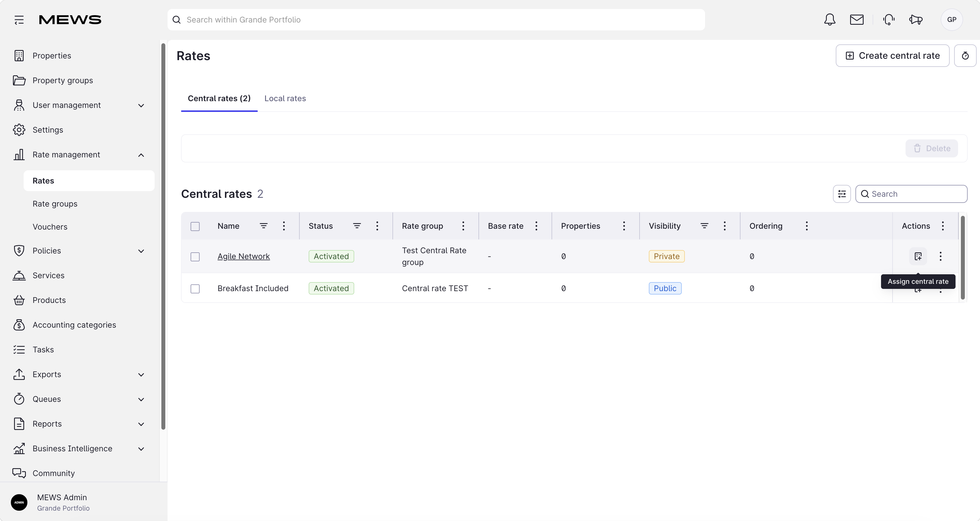This screenshot has height=521, width=980.
Task: Switch to Local rates tab
Action: (x=285, y=99)
